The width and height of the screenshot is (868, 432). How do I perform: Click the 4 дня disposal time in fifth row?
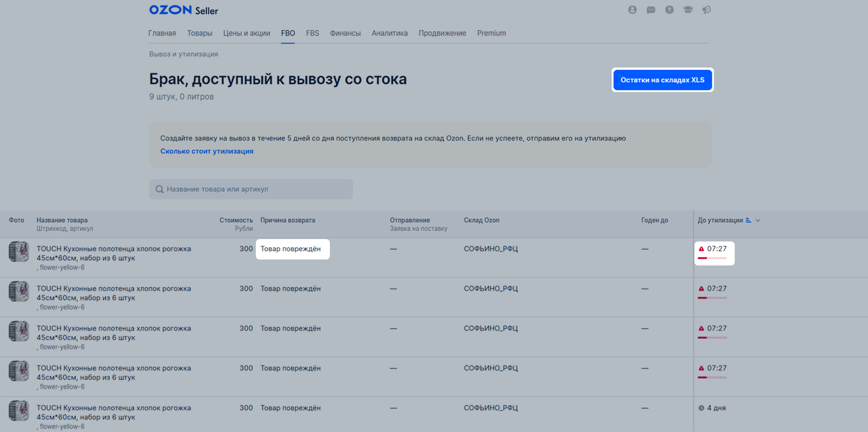[x=716, y=408]
